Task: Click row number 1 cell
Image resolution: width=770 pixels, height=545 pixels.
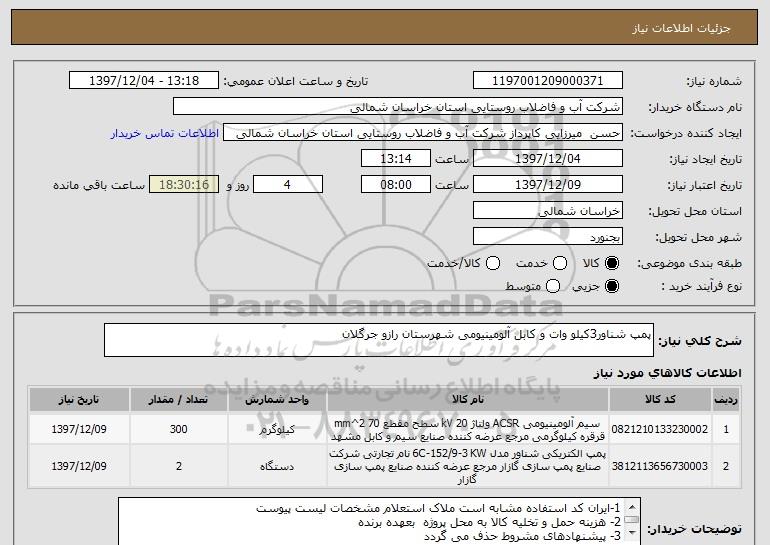Action: 726,429
